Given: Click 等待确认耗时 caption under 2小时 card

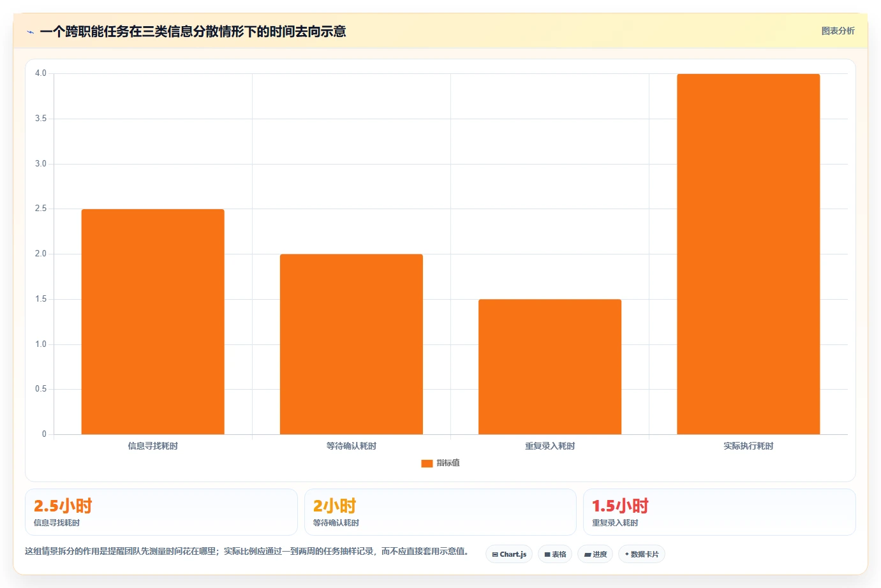Looking at the screenshot, I should pyautogui.click(x=336, y=523).
